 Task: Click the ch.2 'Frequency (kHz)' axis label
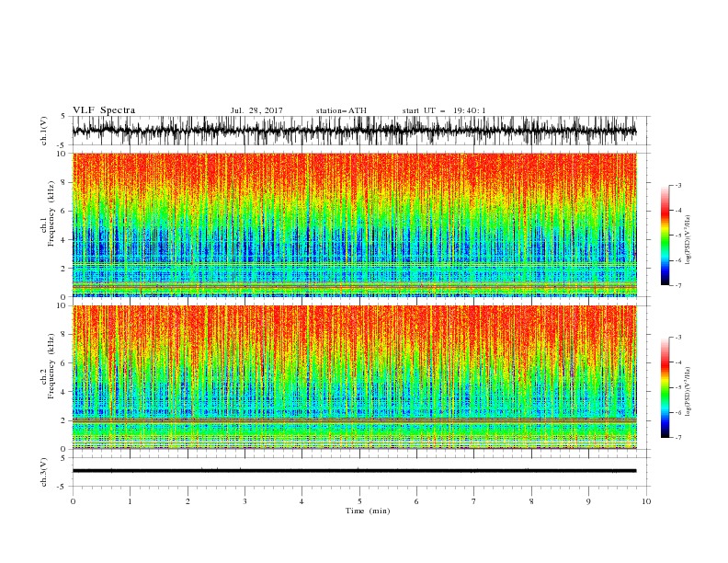pos(51,366)
